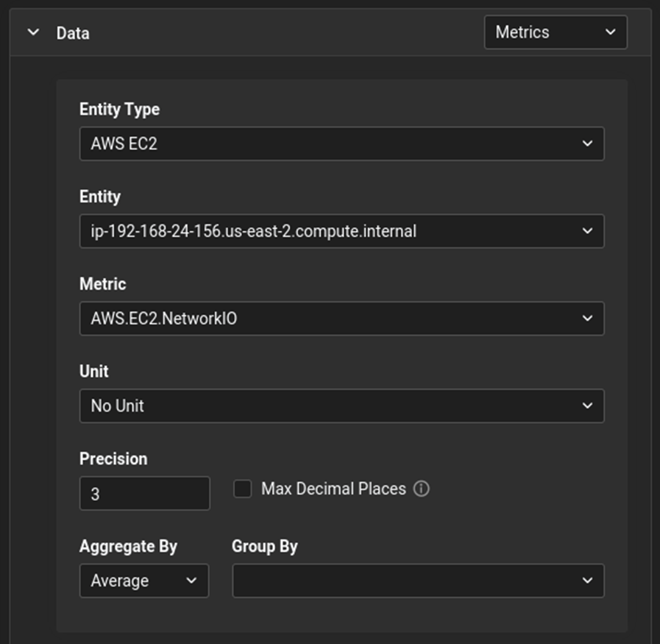Screen dimensions: 660x644
Task: Click the arrow on the Metrics selector
Action: click(x=610, y=32)
